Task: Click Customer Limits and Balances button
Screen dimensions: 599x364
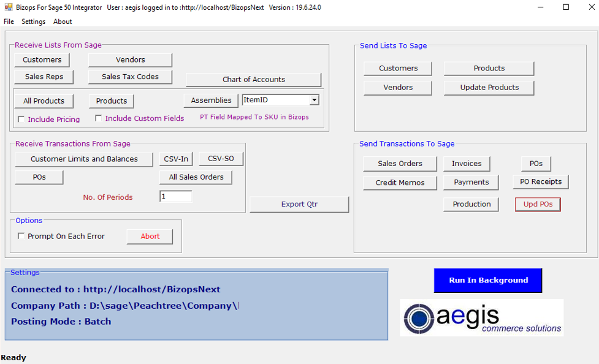Action: coord(84,159)
